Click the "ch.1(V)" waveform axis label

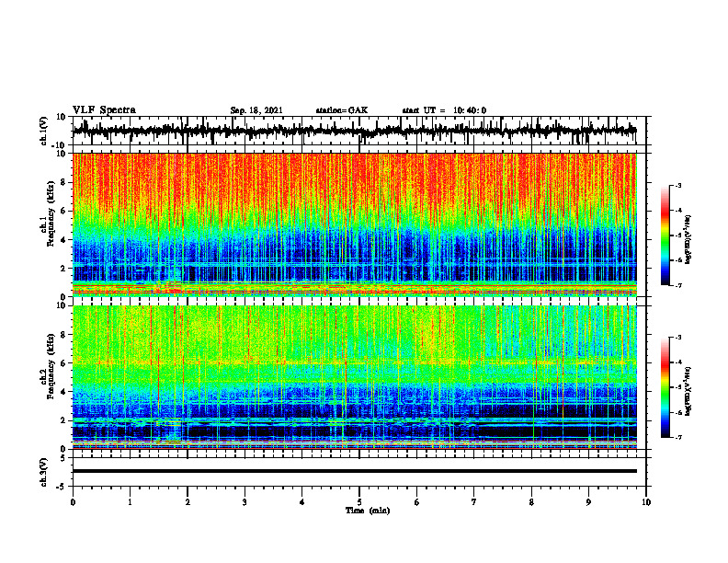click(x=44, y=131)
